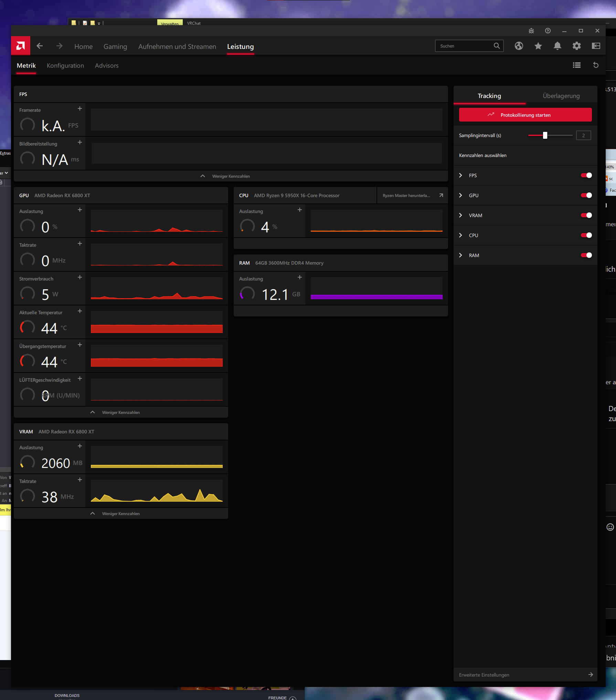
Task: Add CPU Auslastung metric plus icon
Action: click(x=300, y=210)
